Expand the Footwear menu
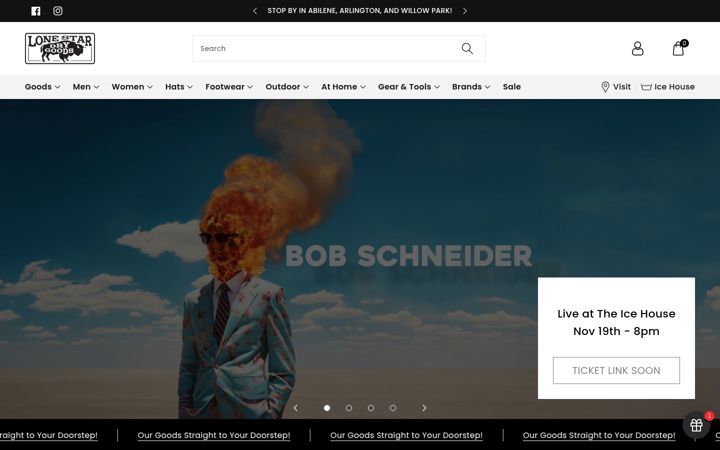The image size is (720, 450). pos(229,87)
